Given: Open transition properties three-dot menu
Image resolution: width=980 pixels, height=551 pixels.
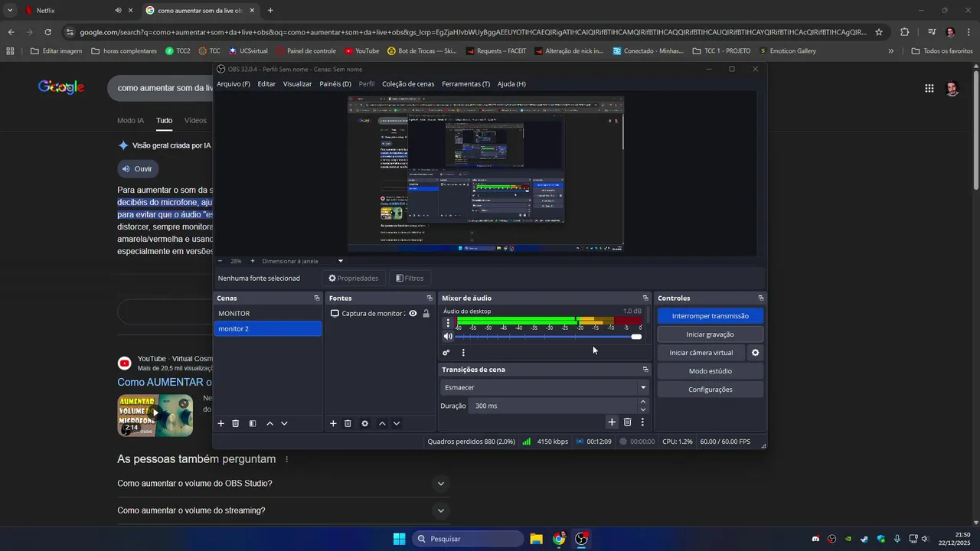Looking at the screenshot, I should point(642,422).
